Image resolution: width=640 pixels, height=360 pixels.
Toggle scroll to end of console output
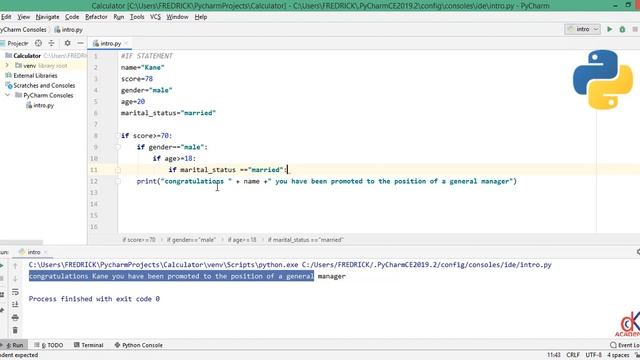(x=15, y=304)
